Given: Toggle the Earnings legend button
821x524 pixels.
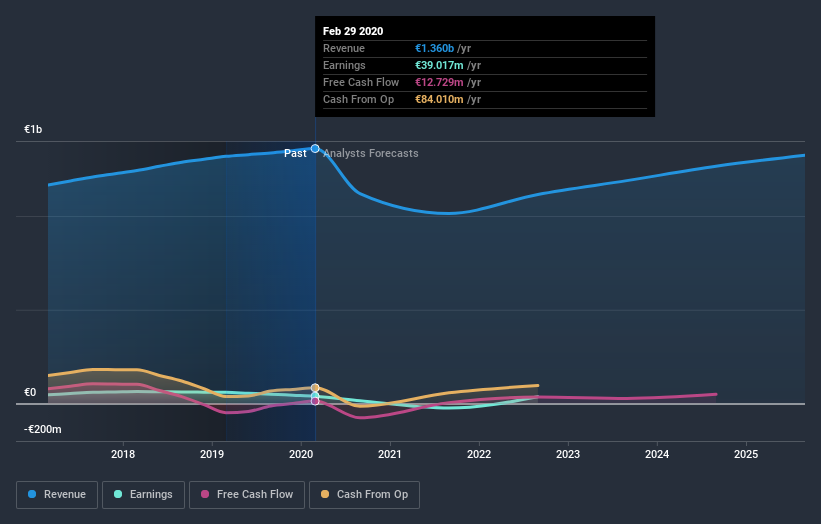Looking at the screenshot, I should tap(143, 495).
